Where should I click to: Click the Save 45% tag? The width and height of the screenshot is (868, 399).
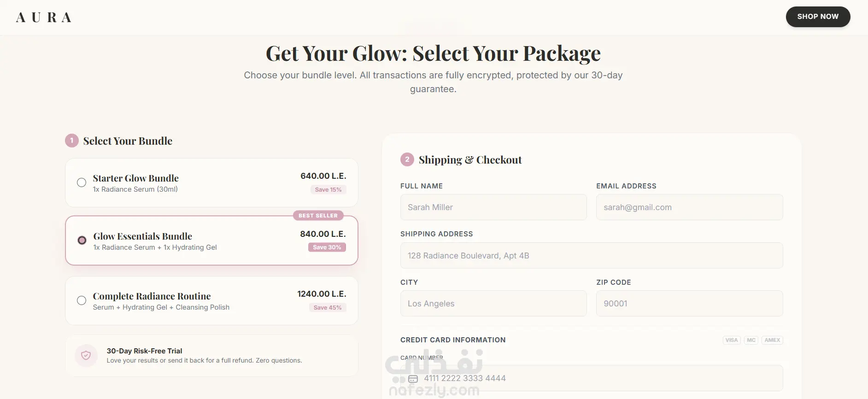tap(328, 307)
